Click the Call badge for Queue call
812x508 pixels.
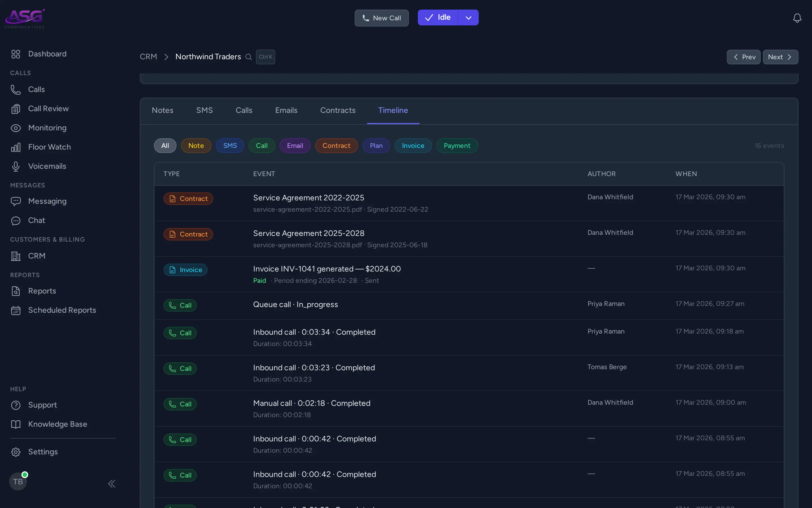pos(180,305)
